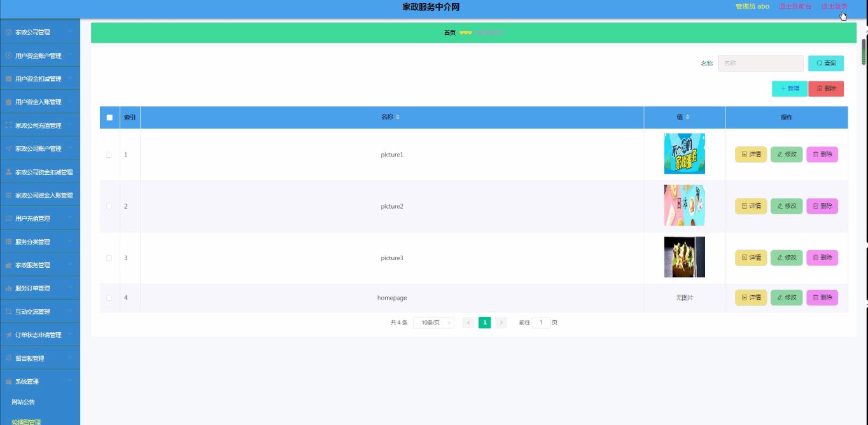
Task: Click the 服务订单管理 sidebar icon
Action: coord(8,288)
